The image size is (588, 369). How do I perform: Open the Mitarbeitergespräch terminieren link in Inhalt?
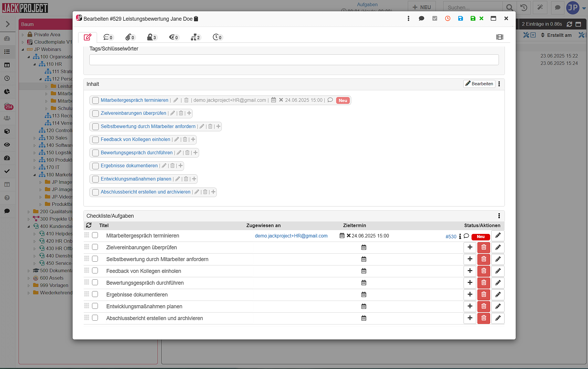click(x=134, y=100)
